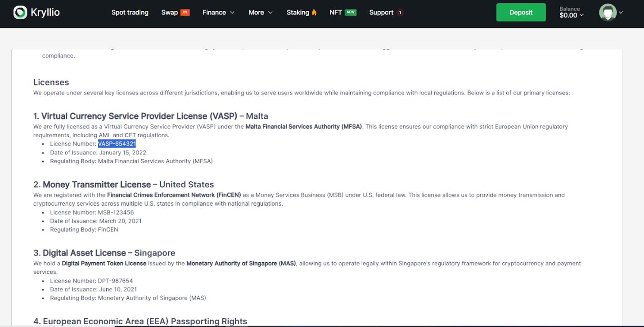Click the Licenses section heading
Screen dimensions: 644x327
click(51, 82)
